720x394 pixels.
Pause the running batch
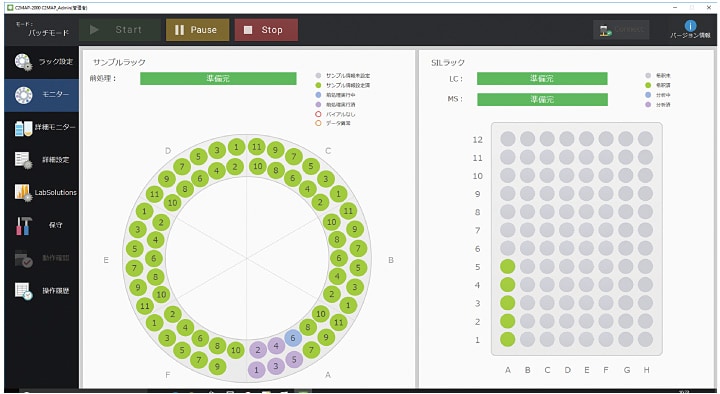coord(197,30)
